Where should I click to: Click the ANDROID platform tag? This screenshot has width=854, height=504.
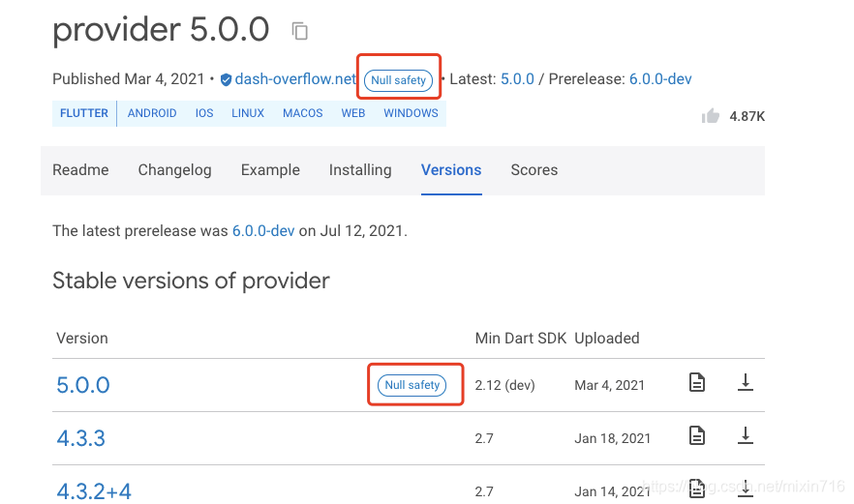tap(152, 113)
